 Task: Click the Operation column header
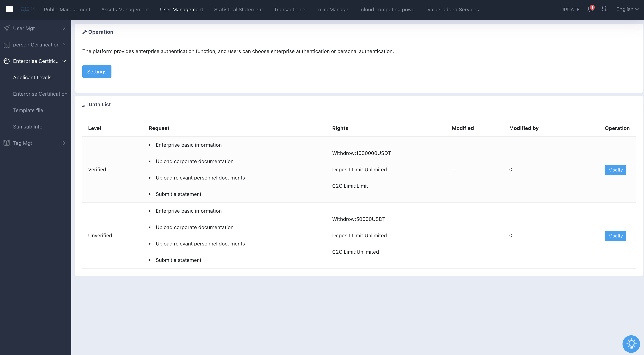point(617,128)
